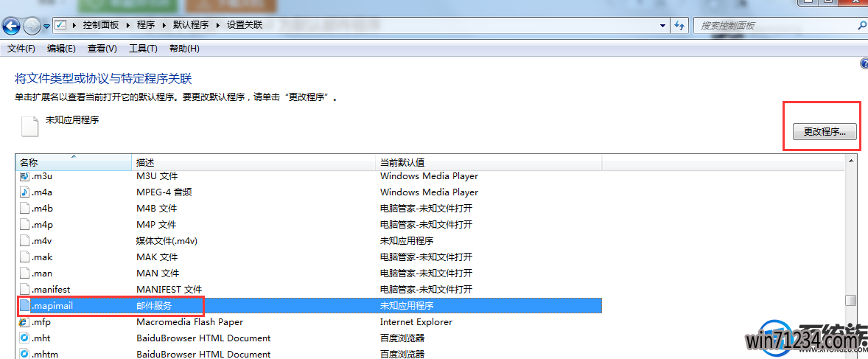Viewport: 868px width, 359px height.
Task: Click the blue help question mark icon
Action: point(864,63)
